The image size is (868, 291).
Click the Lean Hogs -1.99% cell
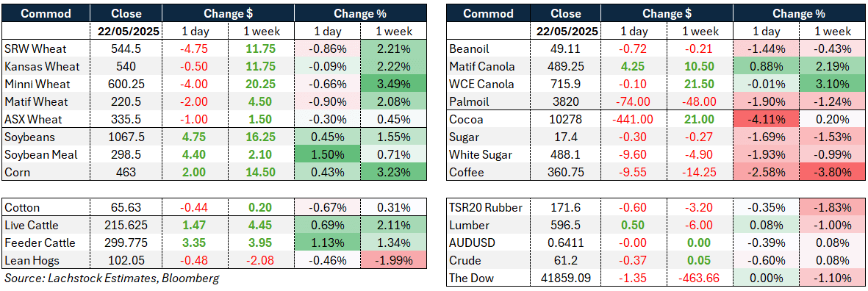[394, 261]
